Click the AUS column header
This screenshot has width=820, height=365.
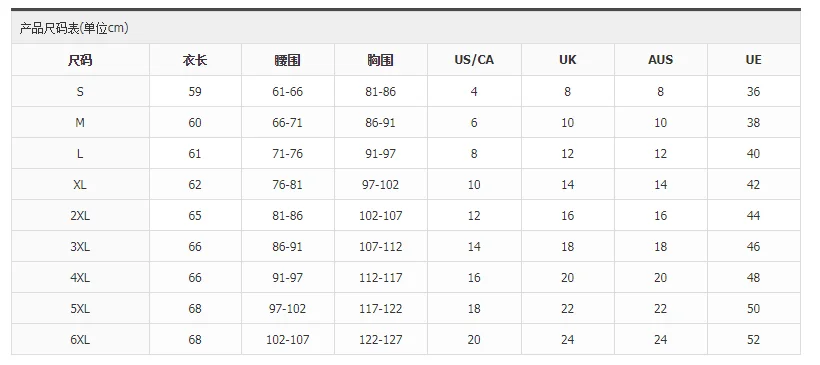[660, 60]
